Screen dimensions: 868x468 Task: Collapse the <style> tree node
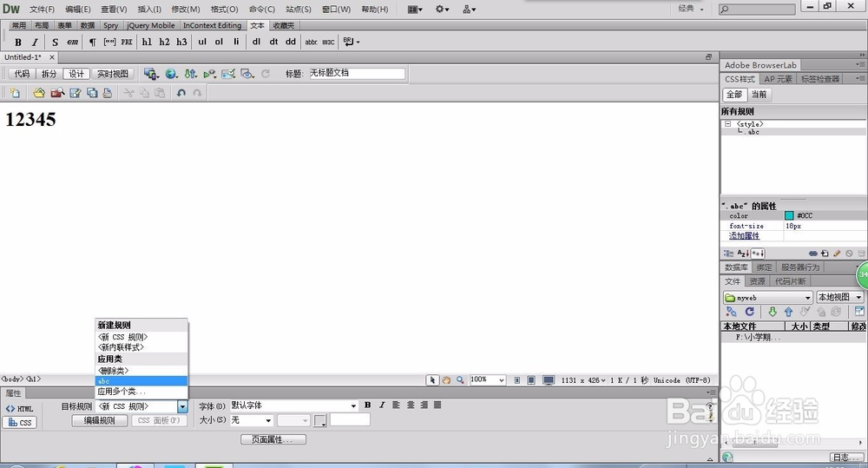pos(728,124)
